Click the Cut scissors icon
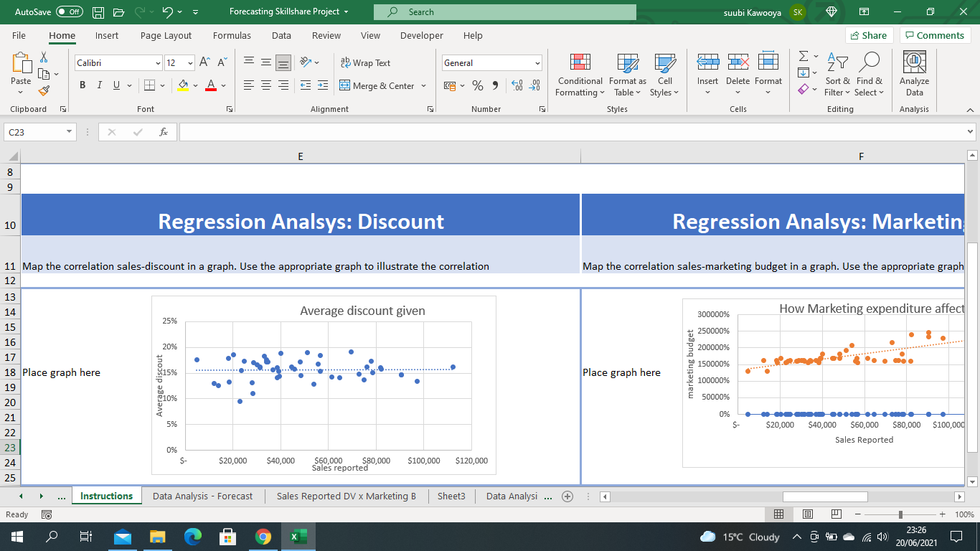 point(44,57)
